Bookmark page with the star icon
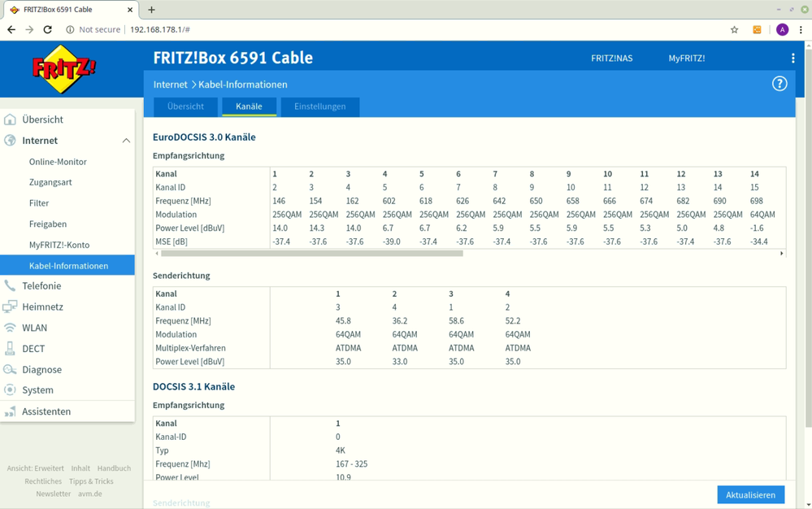The width and height of the screenshot is (812, 509). [734, 29]
